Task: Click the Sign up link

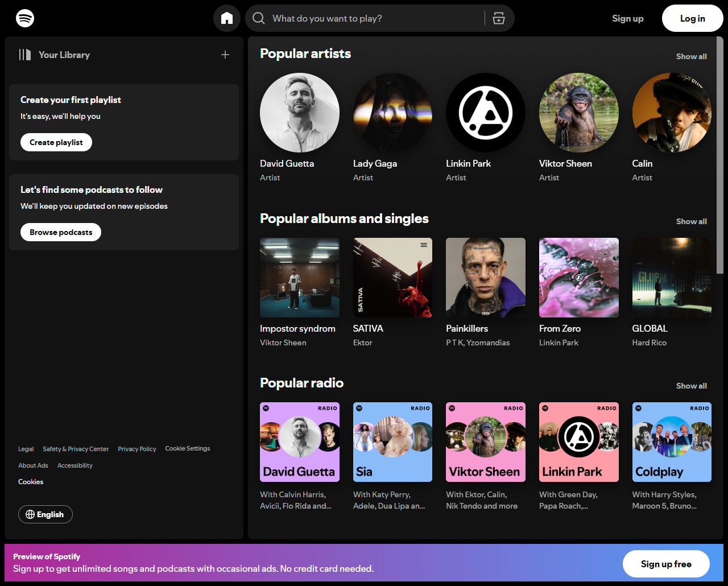Action: click(x=628, y=18)
